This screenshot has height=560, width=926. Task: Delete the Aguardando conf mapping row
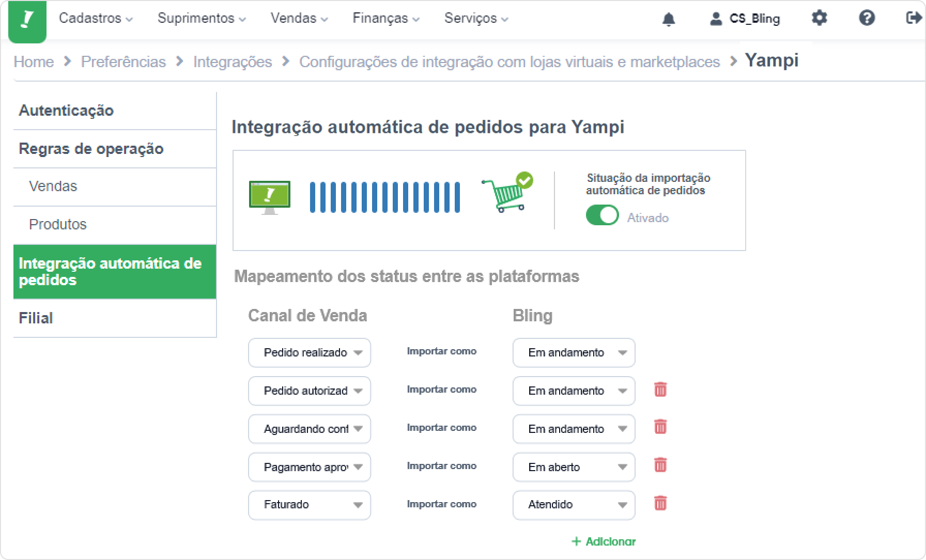coord(660,427)
